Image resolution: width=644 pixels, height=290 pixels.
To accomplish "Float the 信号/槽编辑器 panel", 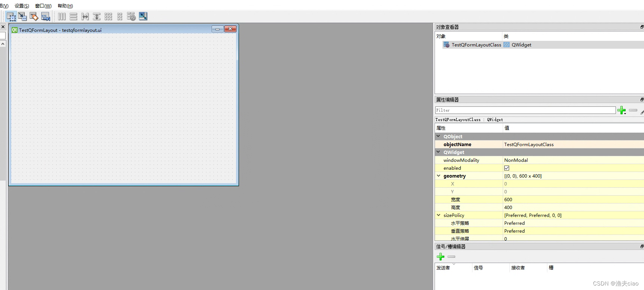I will coord(642,247).
